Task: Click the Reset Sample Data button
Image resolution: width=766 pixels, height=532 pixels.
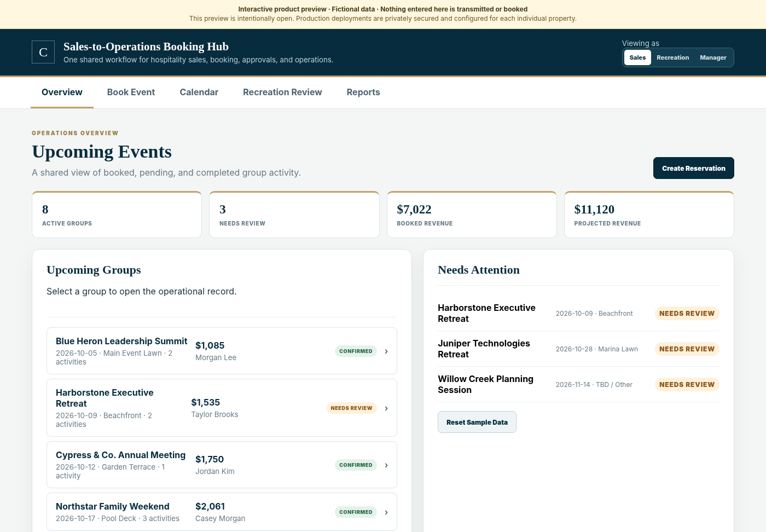Action: [x=477, y=422]
